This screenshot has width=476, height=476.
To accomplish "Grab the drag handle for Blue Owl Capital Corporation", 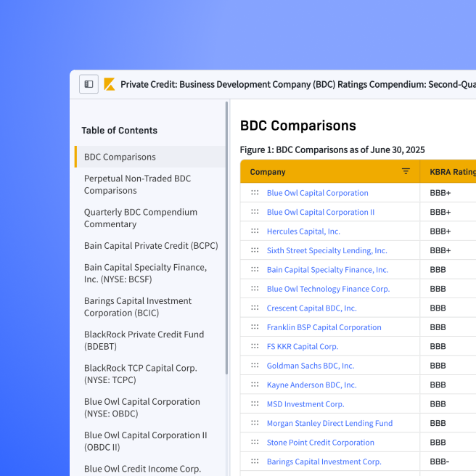I will tap(255, 192).
